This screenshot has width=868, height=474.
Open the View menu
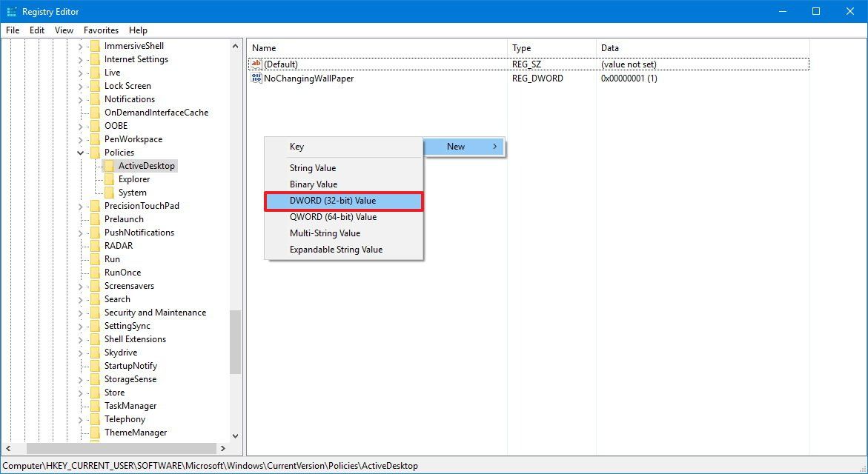pyautogui.click(x=63, y=30)
